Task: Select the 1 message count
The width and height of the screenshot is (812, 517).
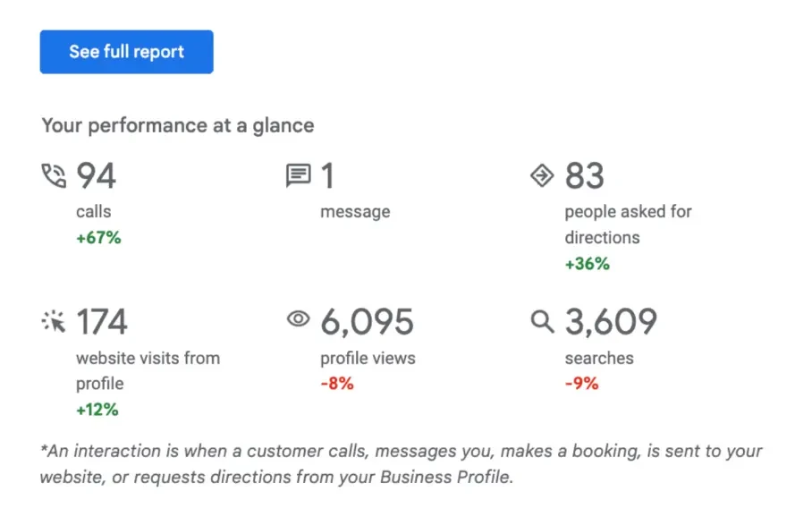Action: tap(327, 176)
